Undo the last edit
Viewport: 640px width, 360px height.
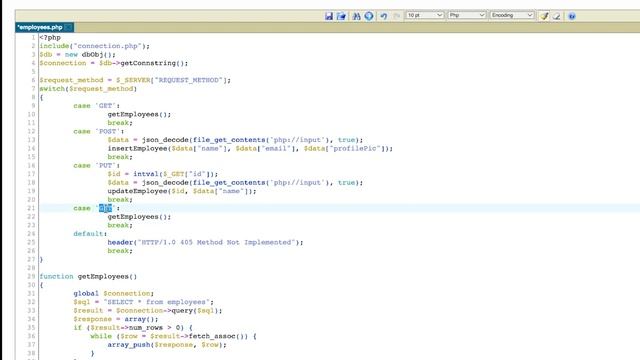click(x=384, y=16)
